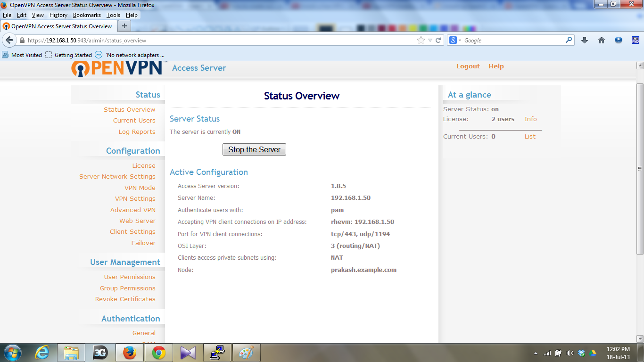Open URL history dropdown arrow in address bar

tap(430, 41)
